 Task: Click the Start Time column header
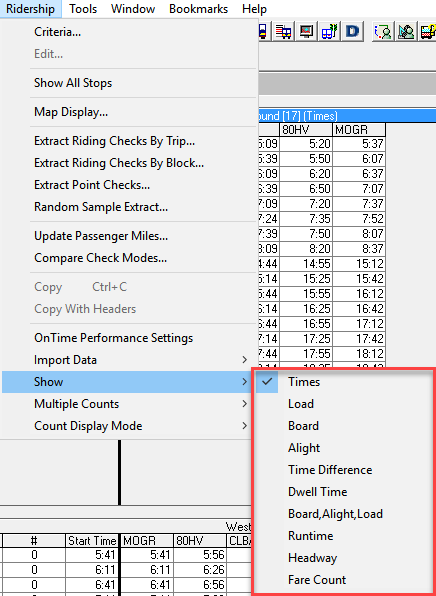click(92, 541)
